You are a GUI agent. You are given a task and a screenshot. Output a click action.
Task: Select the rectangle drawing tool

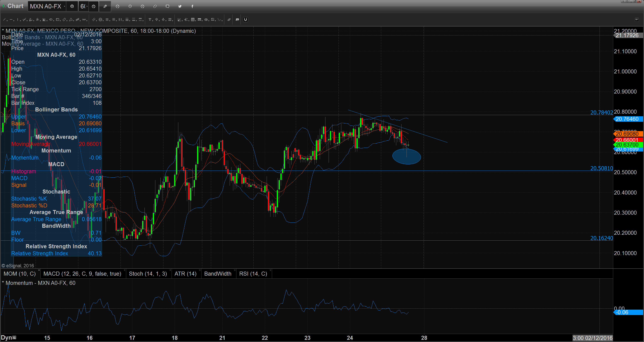pos(58,20)
